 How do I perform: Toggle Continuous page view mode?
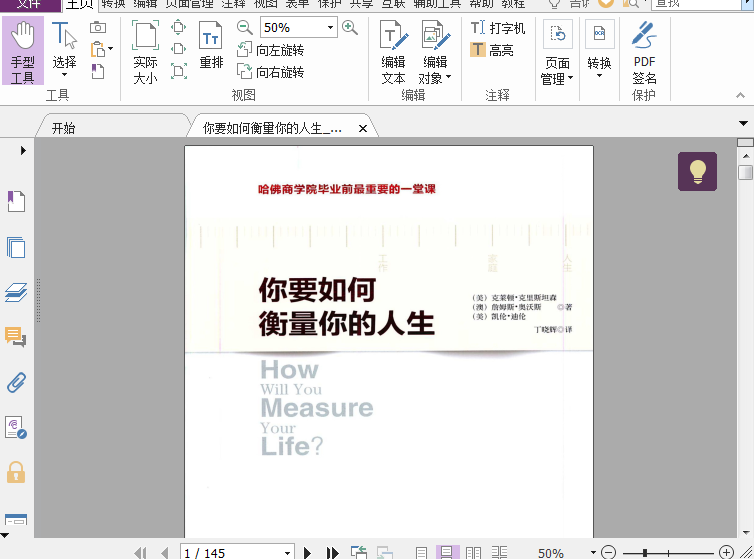pyautogui.click(x=447, y=552)
